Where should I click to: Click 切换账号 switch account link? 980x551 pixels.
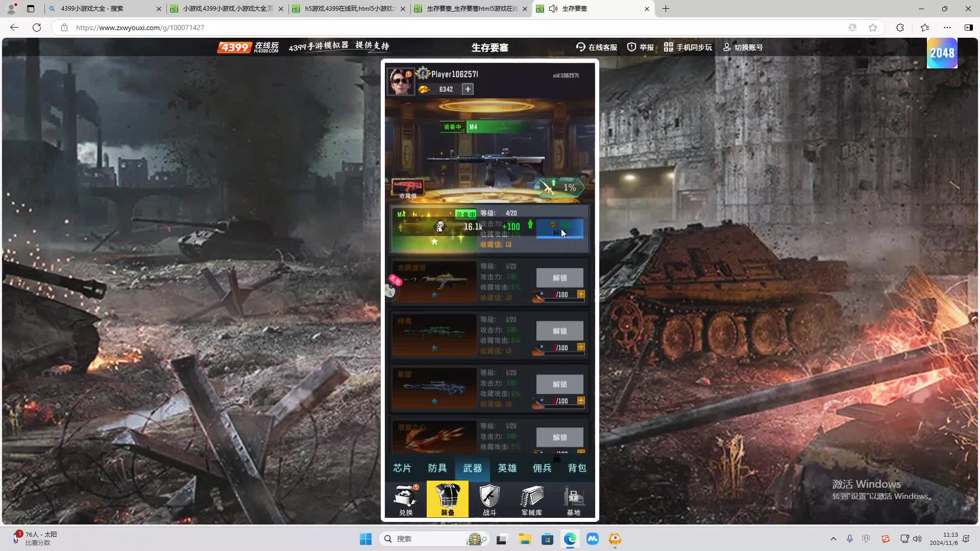pyautogui.click(x=743, y=47)
